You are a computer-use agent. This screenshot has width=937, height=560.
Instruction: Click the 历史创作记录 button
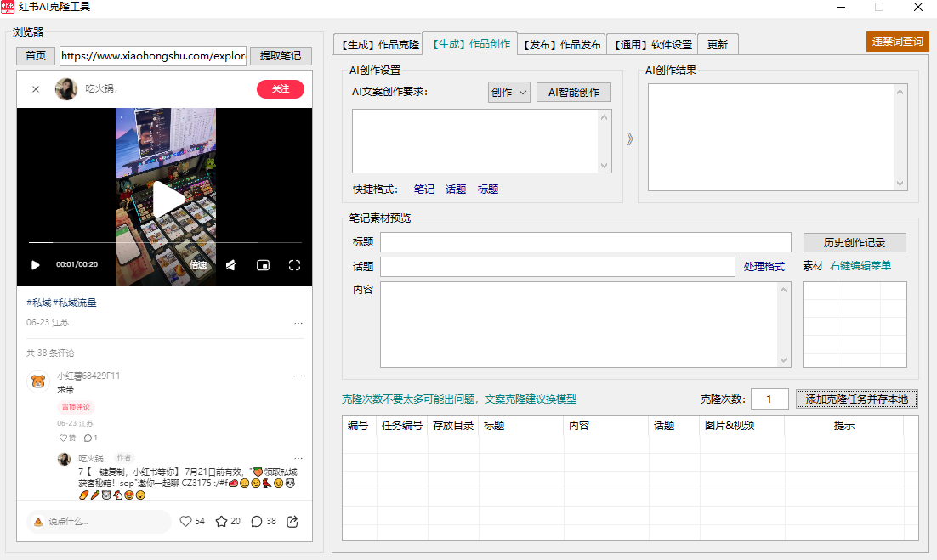tap(855, 242)
